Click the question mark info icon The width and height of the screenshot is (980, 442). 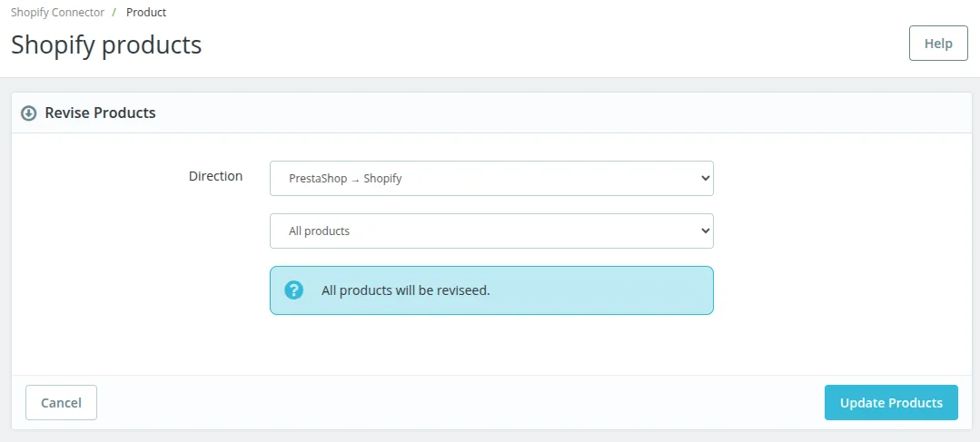coord(293,290)
